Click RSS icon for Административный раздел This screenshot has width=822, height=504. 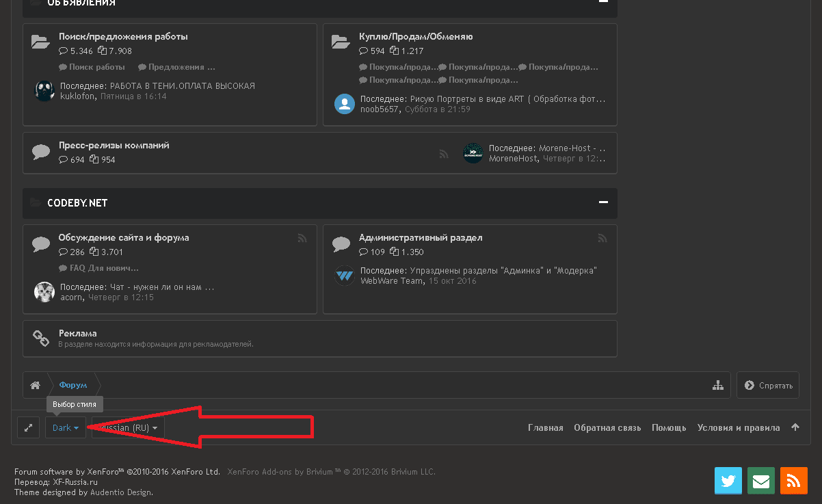[602, 238]
